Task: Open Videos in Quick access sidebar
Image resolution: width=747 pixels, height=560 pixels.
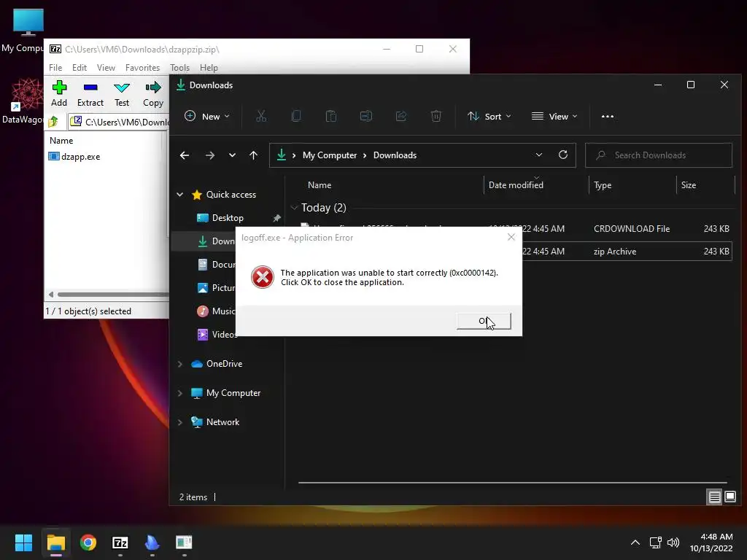Action: [217, 334]
